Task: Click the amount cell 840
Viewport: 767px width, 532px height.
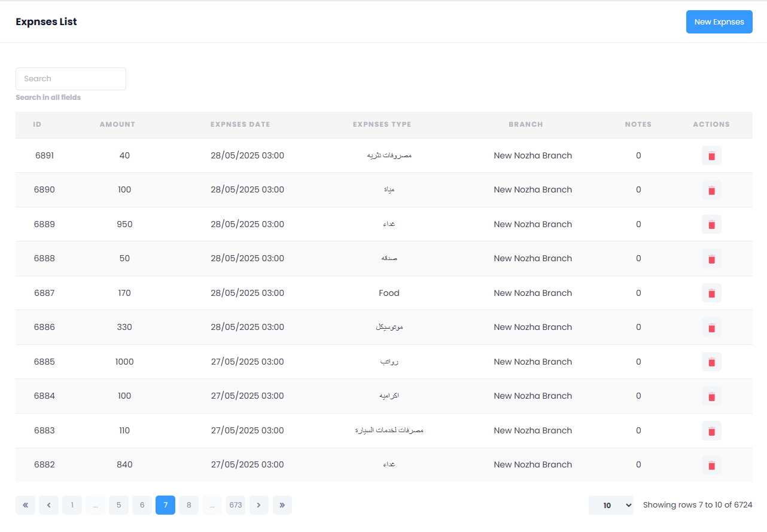Action: pyautogui.click(x=124, y=464)
